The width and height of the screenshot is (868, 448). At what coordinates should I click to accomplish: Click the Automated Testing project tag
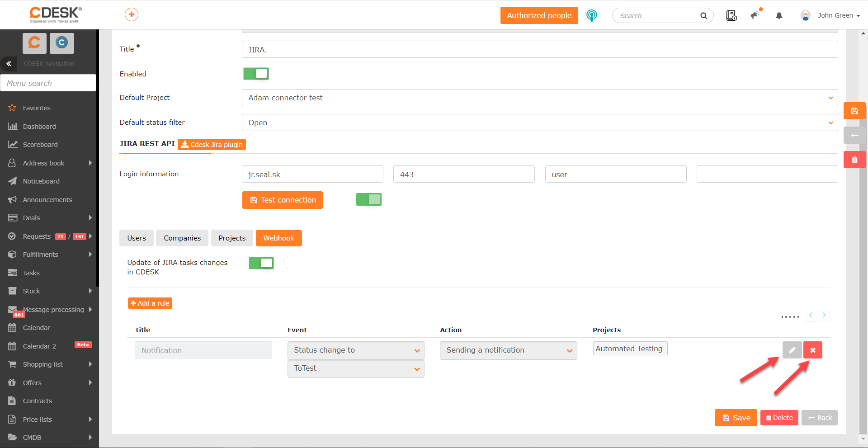click(x=630, y=349)
